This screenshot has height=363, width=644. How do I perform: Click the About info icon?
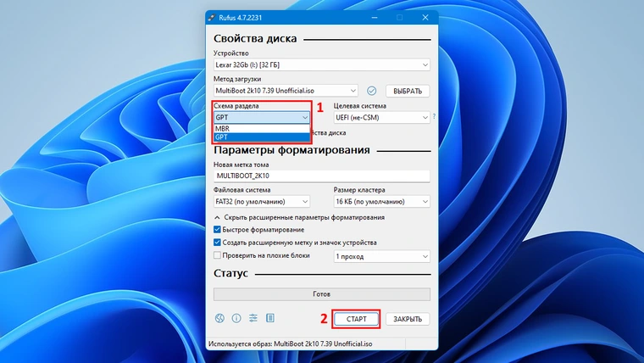(236, 319)
